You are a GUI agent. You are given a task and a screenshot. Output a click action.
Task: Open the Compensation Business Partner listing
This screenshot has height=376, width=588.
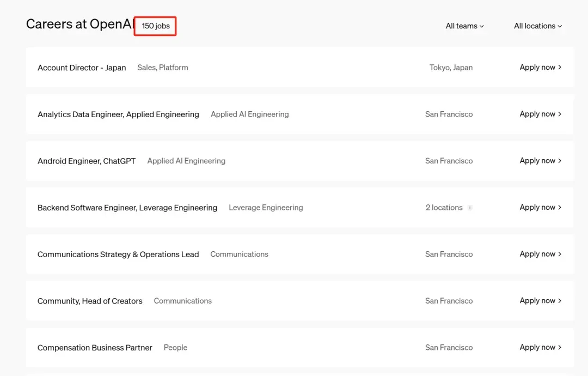point(95,348)
